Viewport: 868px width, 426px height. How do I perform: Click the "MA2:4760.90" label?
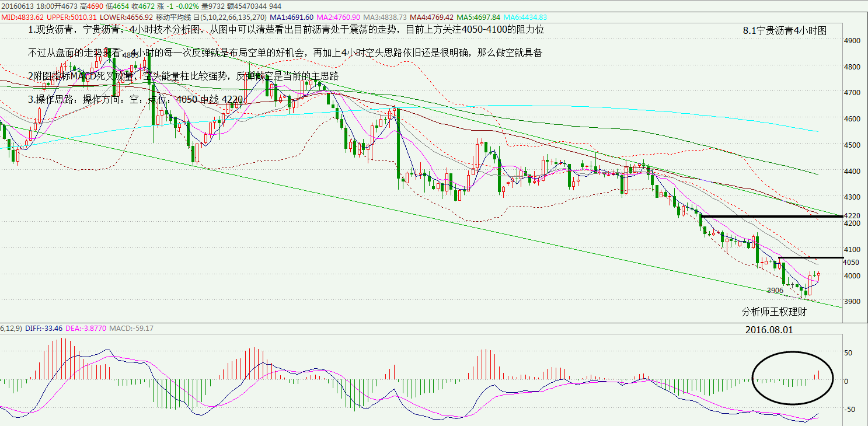point(339,18)
